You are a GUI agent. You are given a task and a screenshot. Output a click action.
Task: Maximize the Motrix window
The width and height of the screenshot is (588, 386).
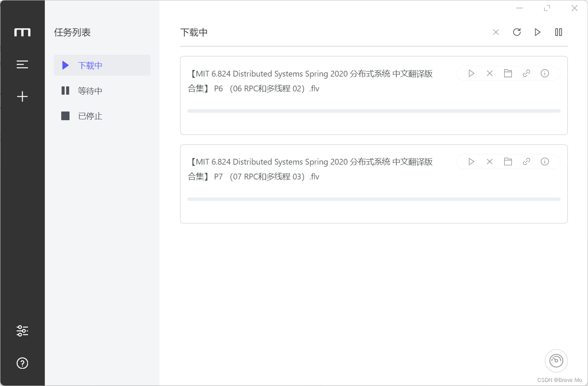[x=547, y=8]
